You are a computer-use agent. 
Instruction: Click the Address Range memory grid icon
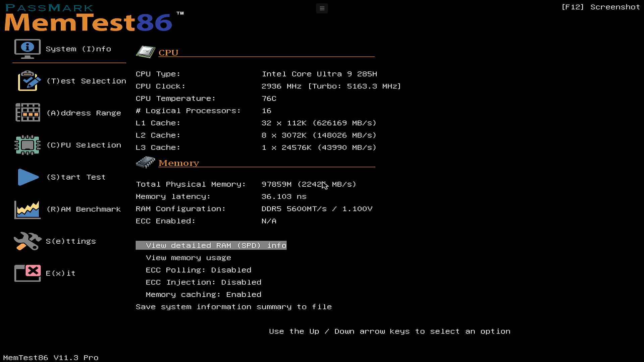point(28,113)
